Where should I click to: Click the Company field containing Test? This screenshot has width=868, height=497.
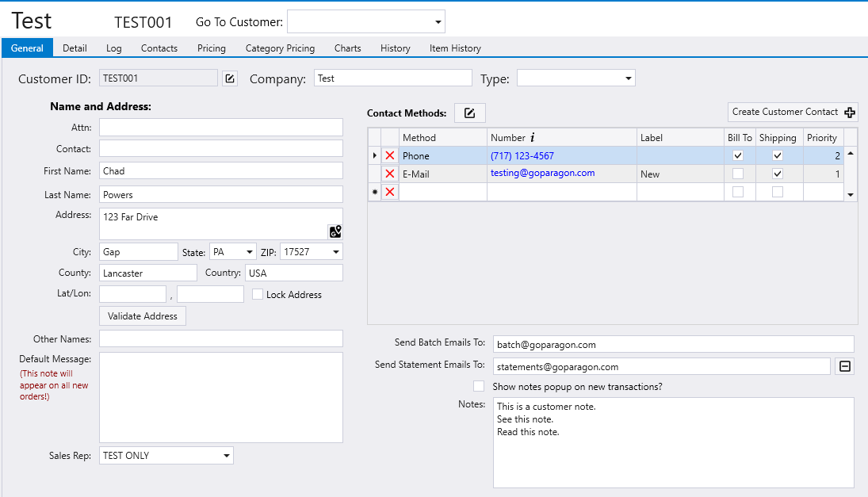(393, 78)
